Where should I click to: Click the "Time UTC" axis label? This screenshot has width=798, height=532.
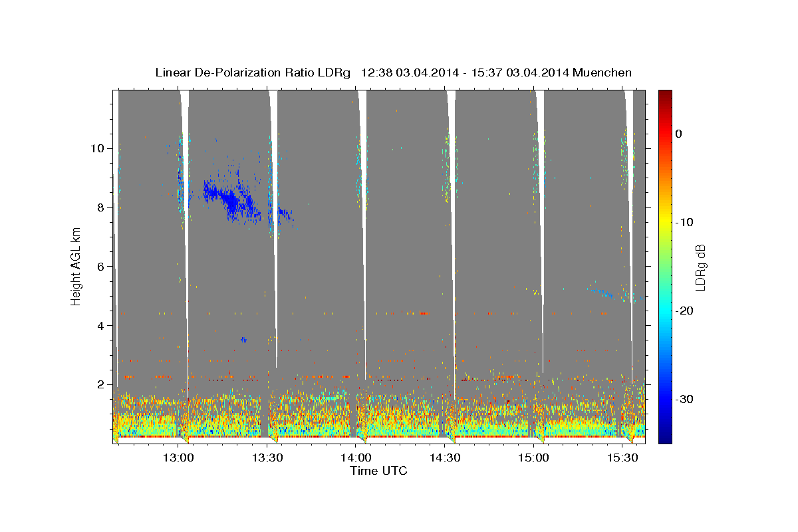click(x=378, y=471)
